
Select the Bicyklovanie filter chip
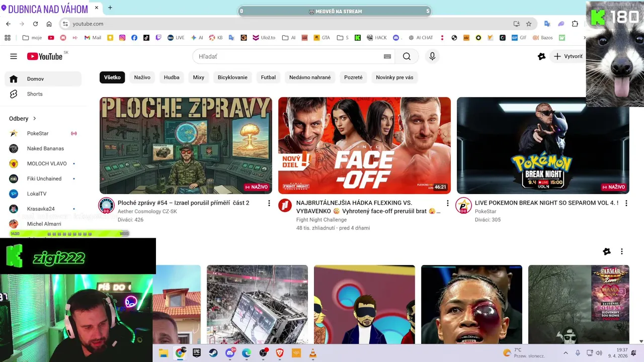tap(232, 77)
